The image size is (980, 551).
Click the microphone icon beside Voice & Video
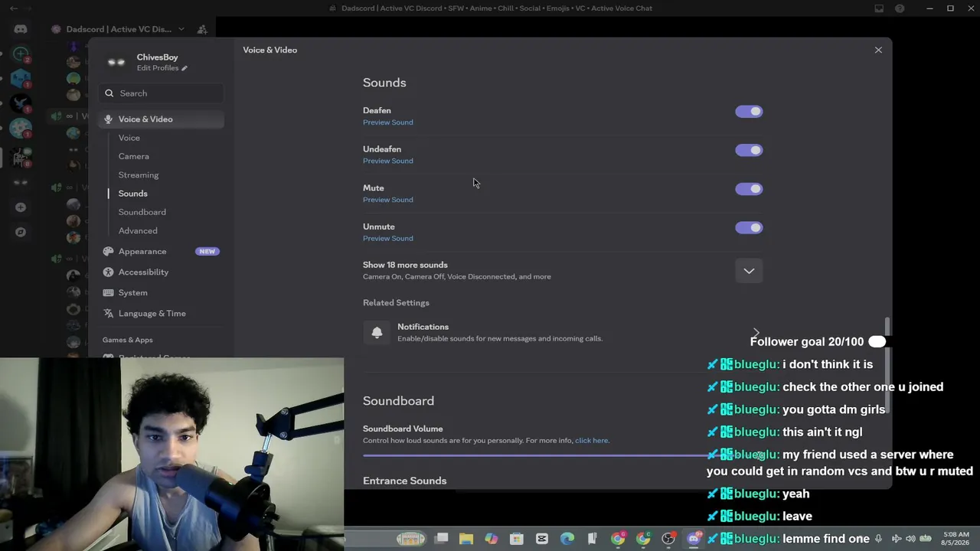pos(108,119)
